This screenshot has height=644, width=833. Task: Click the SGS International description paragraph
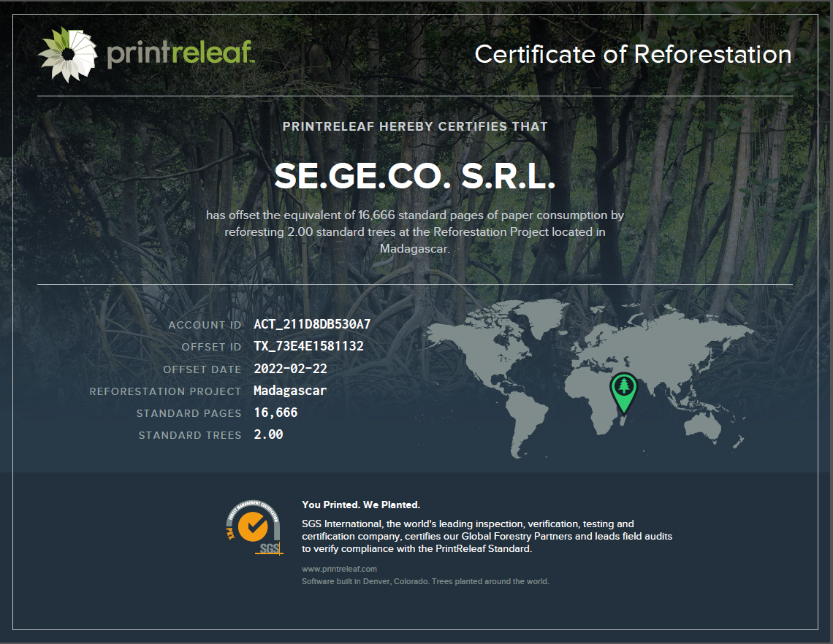pos(487,536)
